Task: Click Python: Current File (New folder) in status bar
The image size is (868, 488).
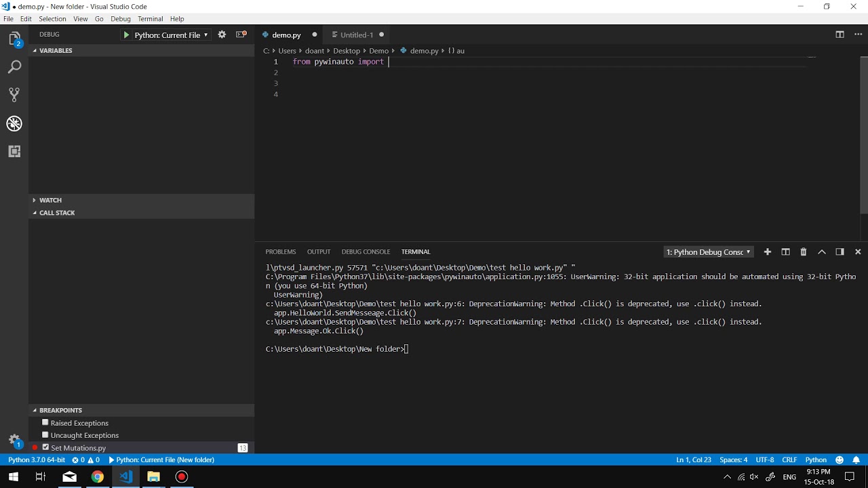Action: pos(161,460)
